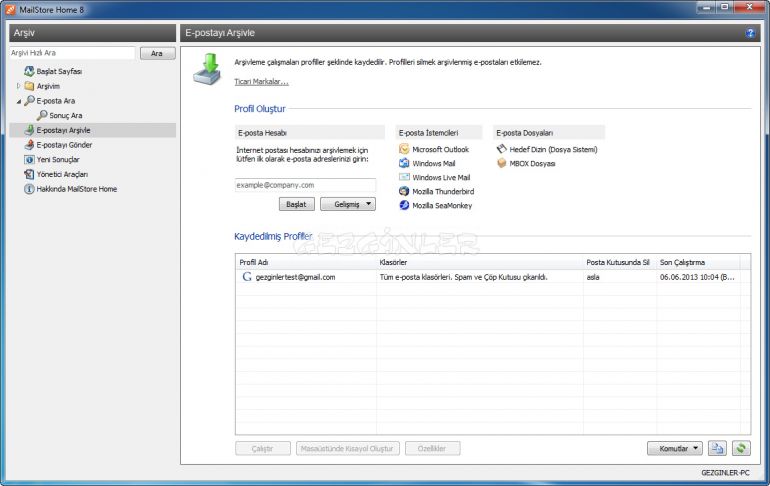Viewport: 770px width, 486px height.
Task: Open the Komutlar dropdown menu
Action: (x=675, y=449)
